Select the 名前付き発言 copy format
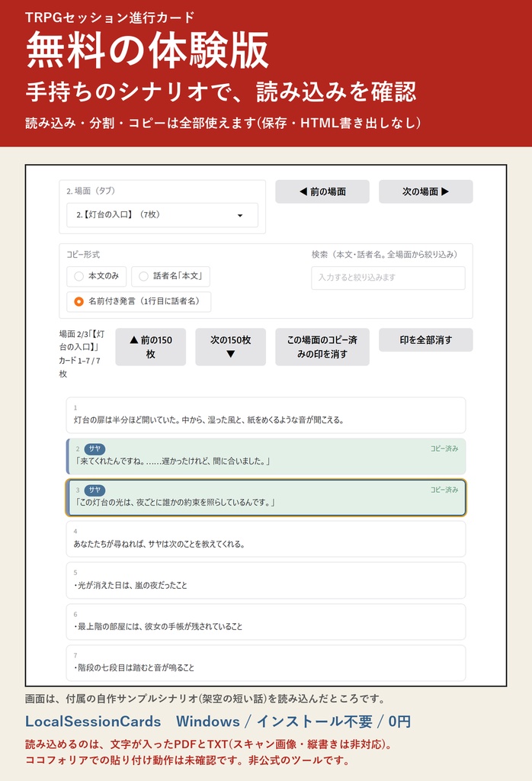Screen dimensions: 532x781 click(x=139, y=302)
